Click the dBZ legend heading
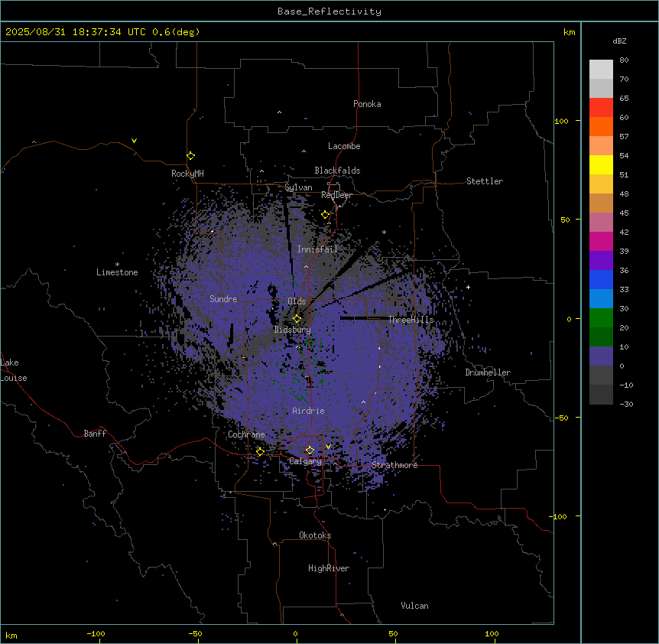The height and width of the screenshot is (644, 659). (x=619, y=41)
